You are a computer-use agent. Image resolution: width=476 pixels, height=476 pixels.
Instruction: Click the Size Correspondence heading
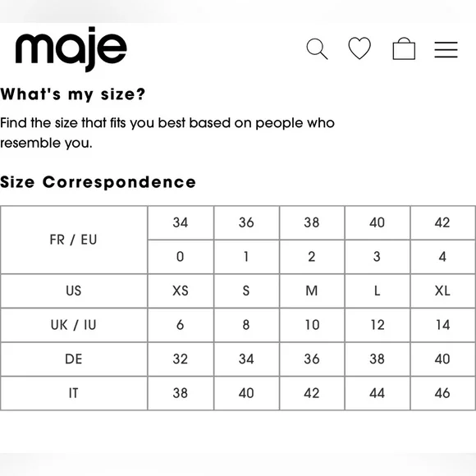pos(98,182)
